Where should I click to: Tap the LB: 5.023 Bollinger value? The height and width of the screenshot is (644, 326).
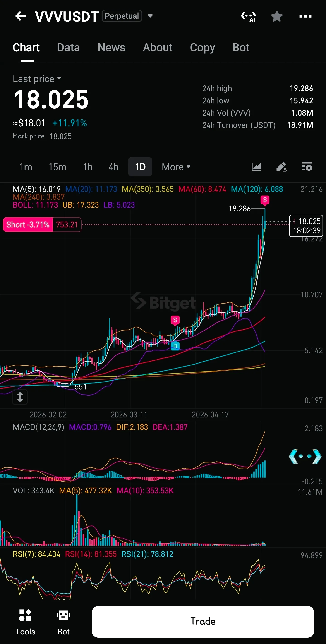(x=119, y=205)
